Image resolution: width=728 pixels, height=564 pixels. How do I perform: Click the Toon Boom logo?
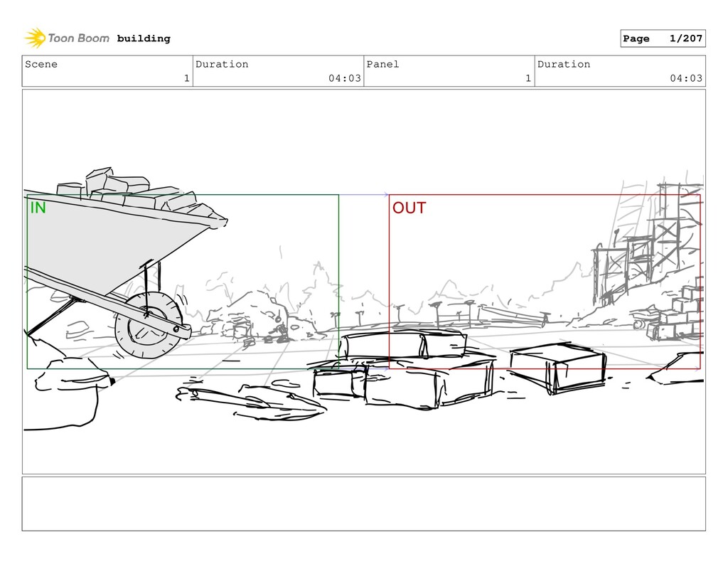pos(67,38)
